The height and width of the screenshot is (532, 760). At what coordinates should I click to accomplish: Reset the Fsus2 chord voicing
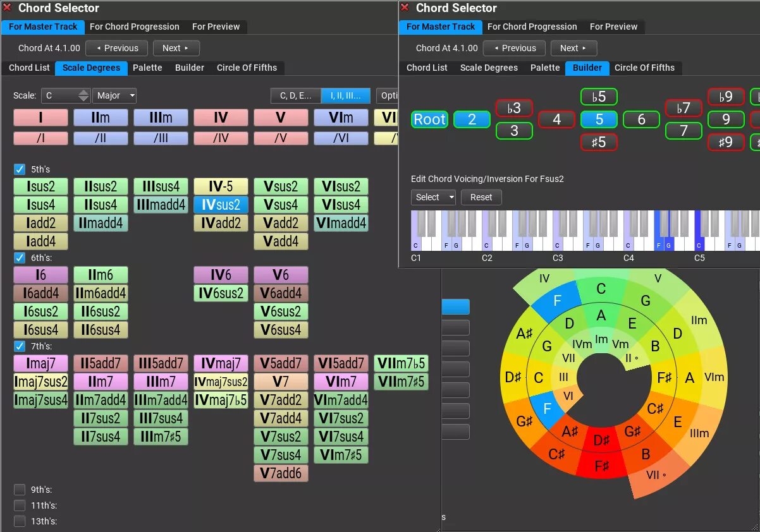click(x=481, y=197)
